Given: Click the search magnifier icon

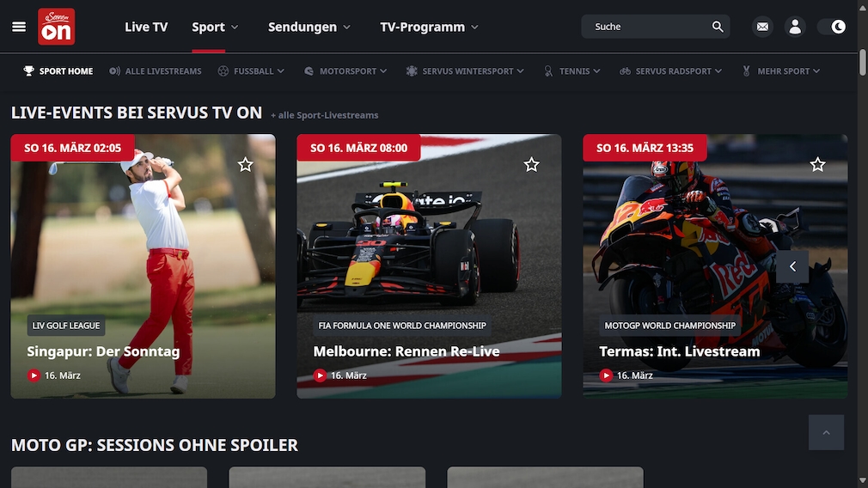Looking at the screenshot, I should [718, 27].
